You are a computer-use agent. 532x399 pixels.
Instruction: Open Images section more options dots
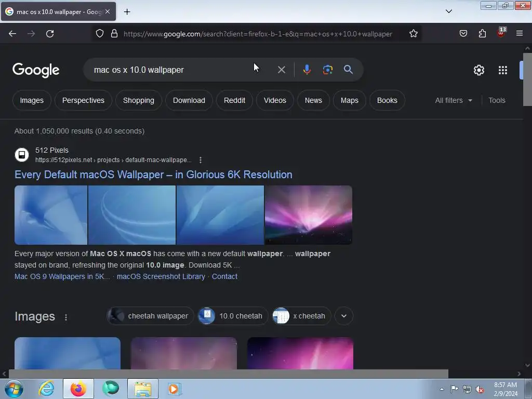click(x=66, y=317)
